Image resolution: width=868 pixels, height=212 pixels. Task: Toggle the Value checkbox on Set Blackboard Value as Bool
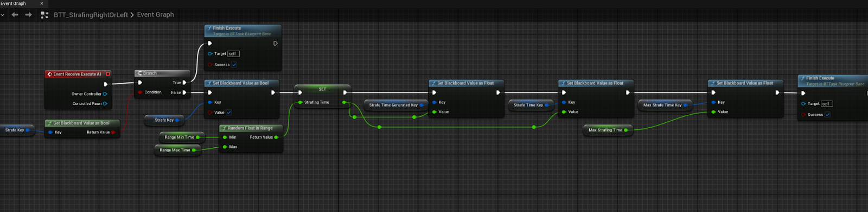click(x=228, y=113)
